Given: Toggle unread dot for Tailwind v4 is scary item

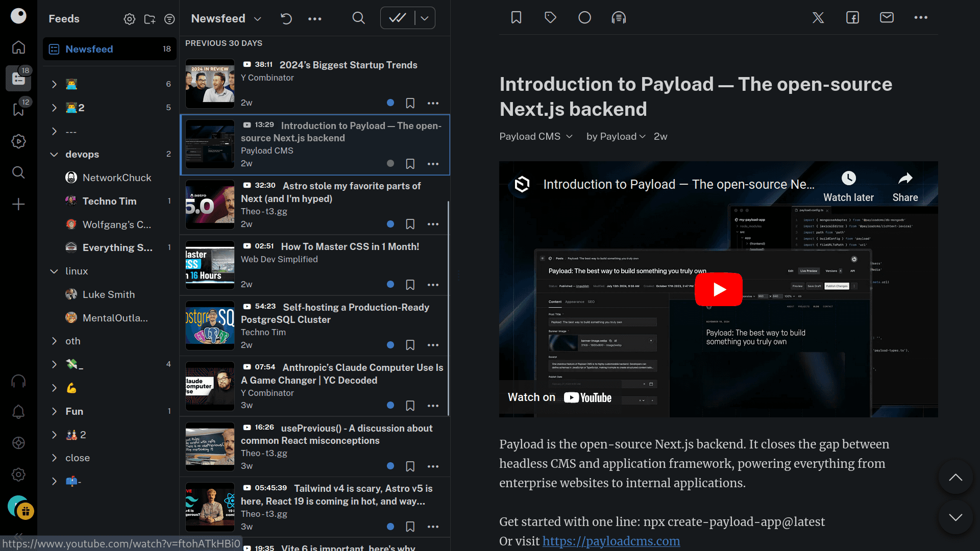Looking at the screenshot, I should pos(390,527).
